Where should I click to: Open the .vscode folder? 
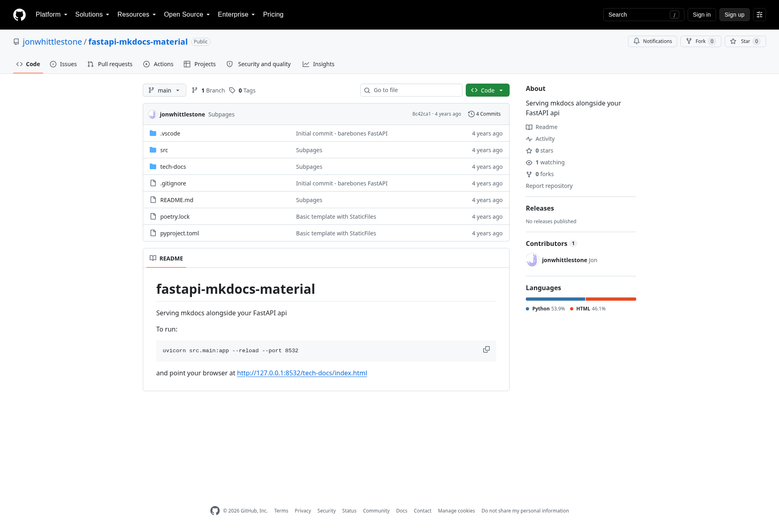click(170, 134)
